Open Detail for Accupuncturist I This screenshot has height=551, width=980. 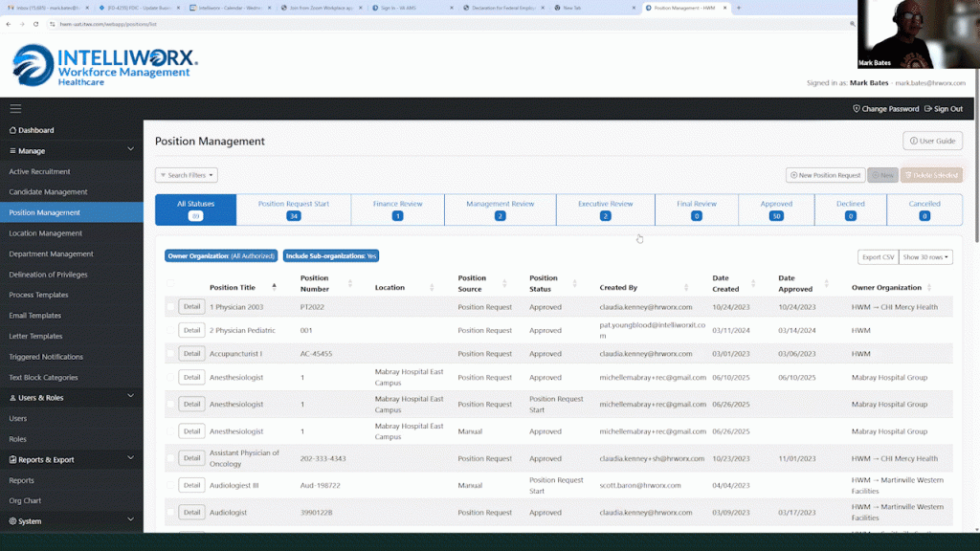[x=191, y=354]
